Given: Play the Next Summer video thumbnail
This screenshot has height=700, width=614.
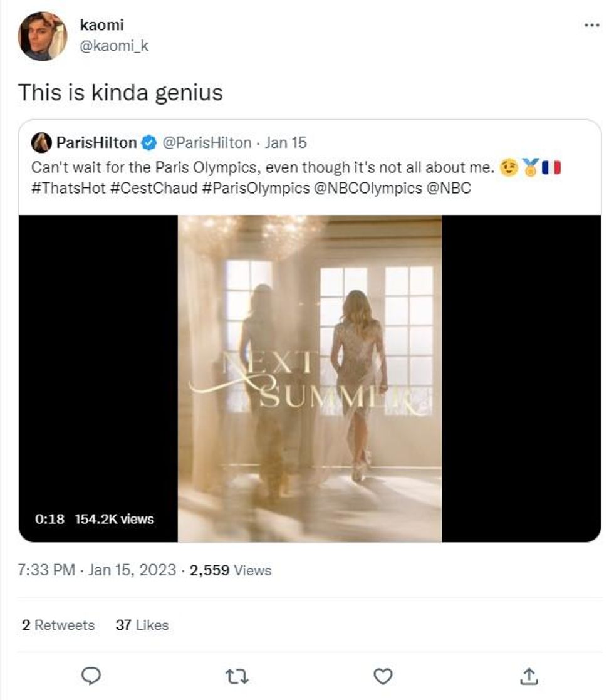Looking at the screenshot, I should [x=310, y=379].
